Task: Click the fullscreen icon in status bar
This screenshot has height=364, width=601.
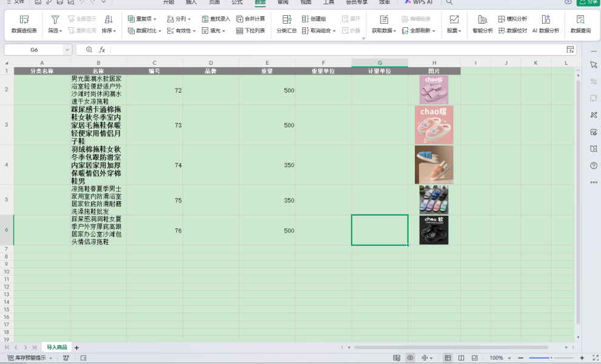Action: pyautogui.click(x=596, y=358)
